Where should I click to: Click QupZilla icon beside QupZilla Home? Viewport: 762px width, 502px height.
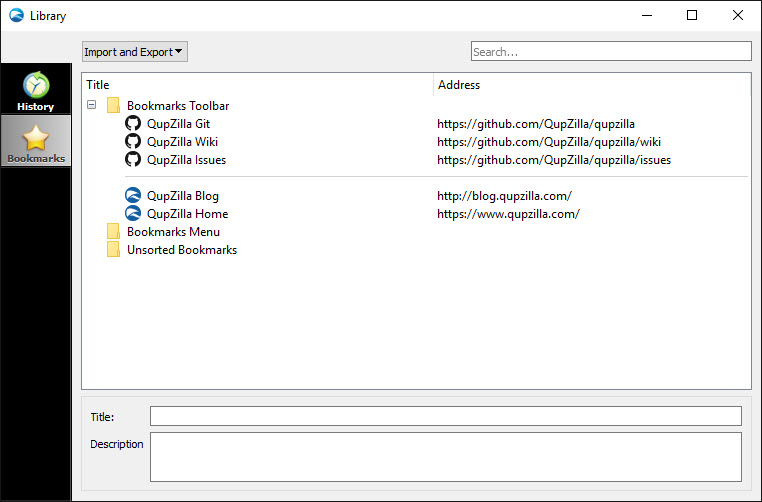coord(133,213)
